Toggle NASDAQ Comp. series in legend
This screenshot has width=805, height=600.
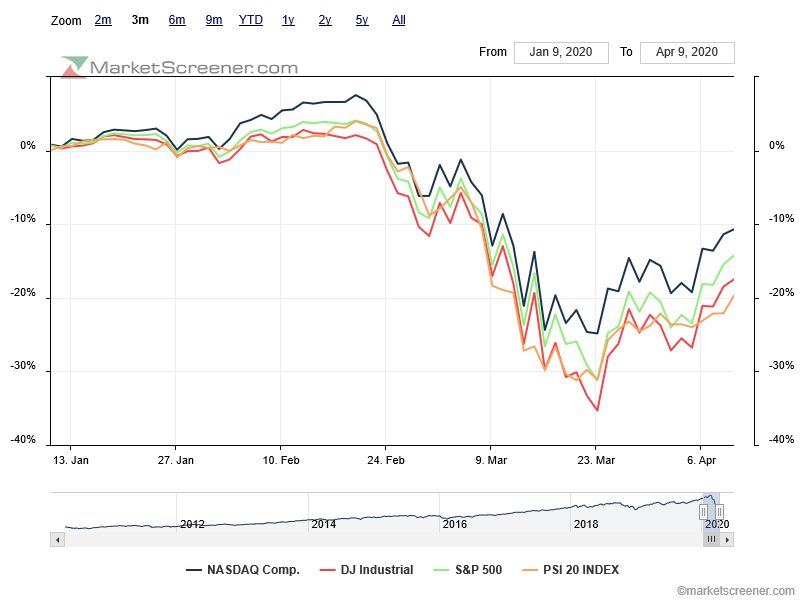coord(243,570)
